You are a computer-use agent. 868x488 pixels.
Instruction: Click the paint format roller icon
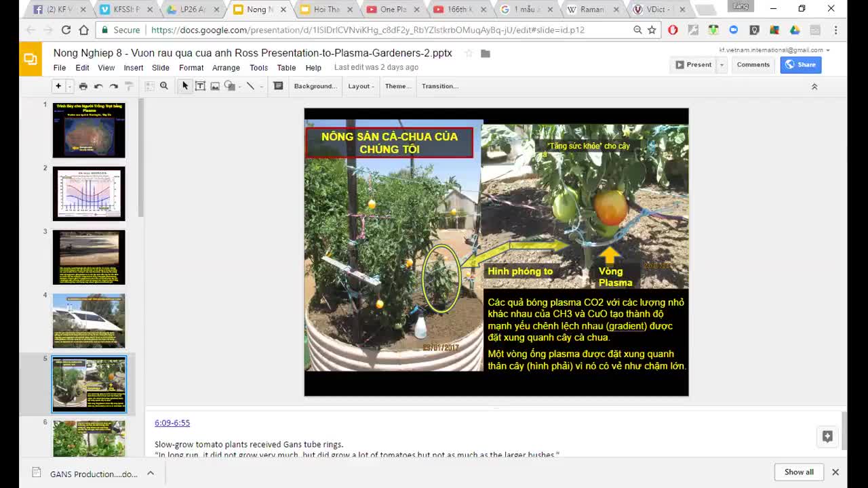point(129,86)
